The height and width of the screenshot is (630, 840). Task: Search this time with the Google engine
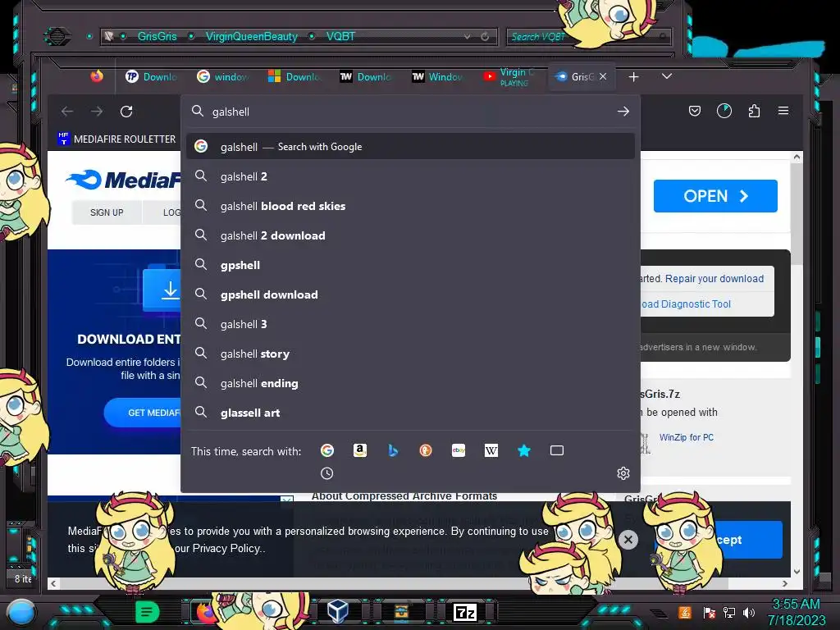click(x=327, y=450)
